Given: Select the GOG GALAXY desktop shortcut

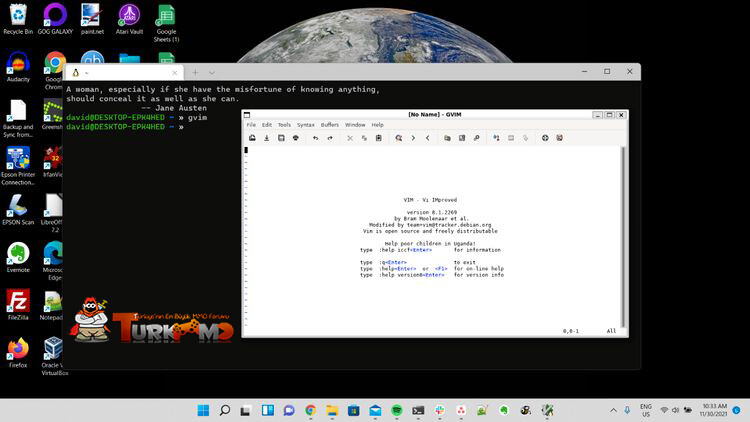Looking at the screenshot, I should tap(55, 19).
